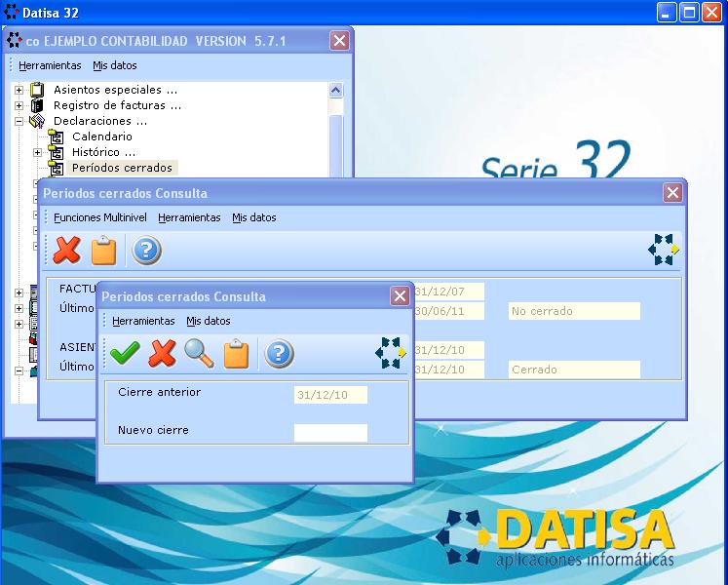Open Funciones Multinivel menu
The height and width of the screenshot is (585, 728).
pos(100,217)
